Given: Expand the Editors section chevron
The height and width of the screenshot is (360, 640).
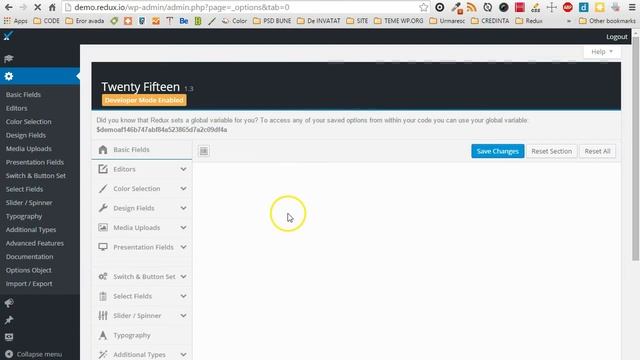Looking at the screenshot, I should [183, 169].
